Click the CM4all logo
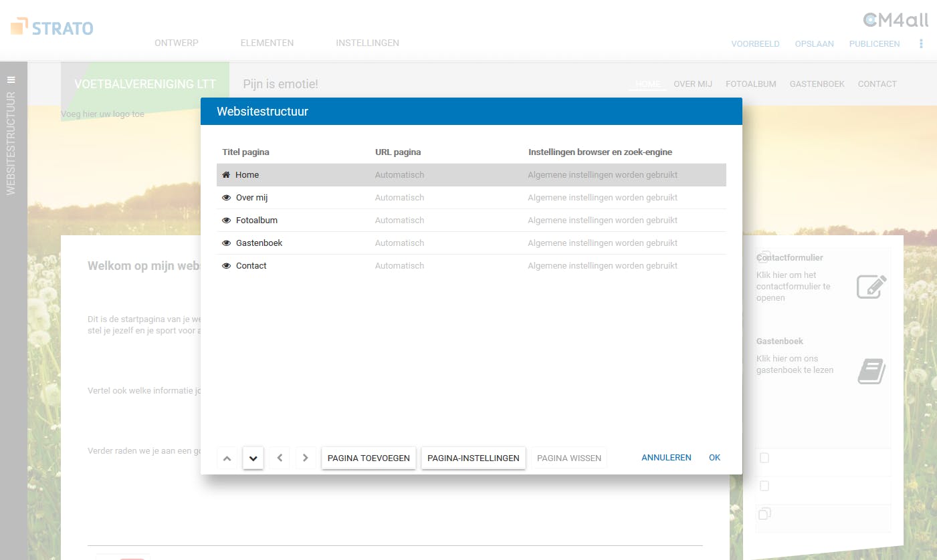This screenshot has height=560, width=937. click(896, 20)
